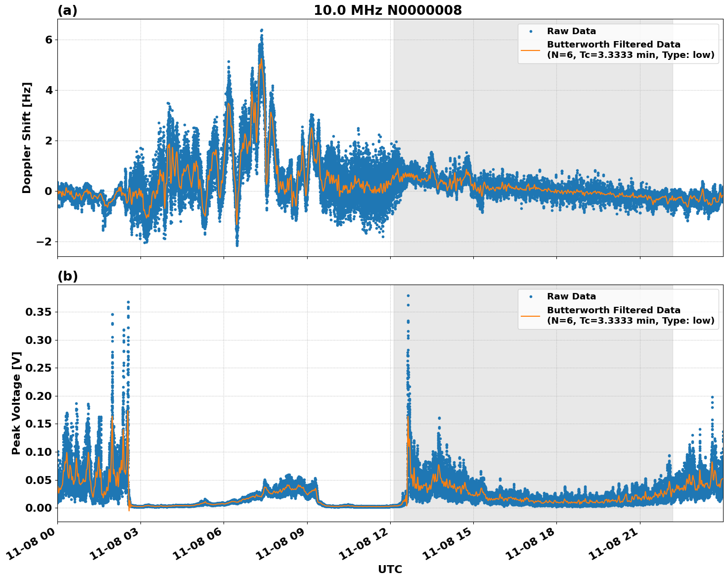Image resolution: width=728 pixels, height=580 pixels.
Task: Click the blue scatter peak near 6 Hz
Action: click(x=262, y=31)
